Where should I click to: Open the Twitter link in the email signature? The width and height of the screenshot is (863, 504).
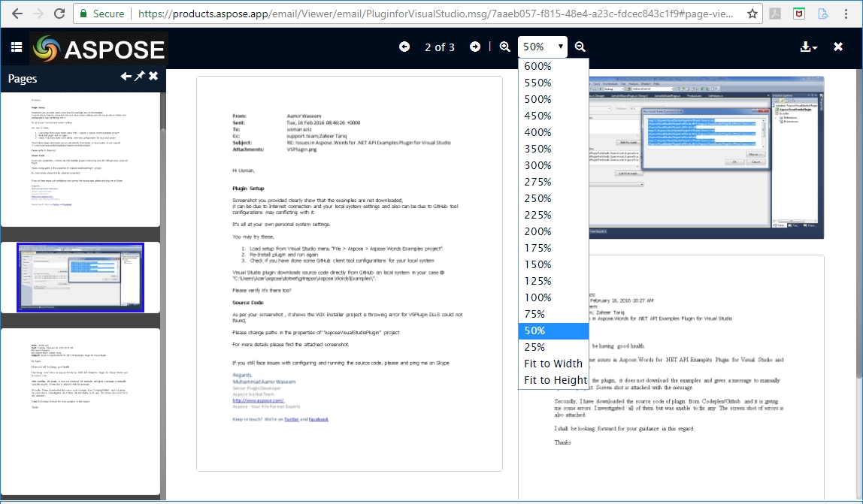[291, 419]
